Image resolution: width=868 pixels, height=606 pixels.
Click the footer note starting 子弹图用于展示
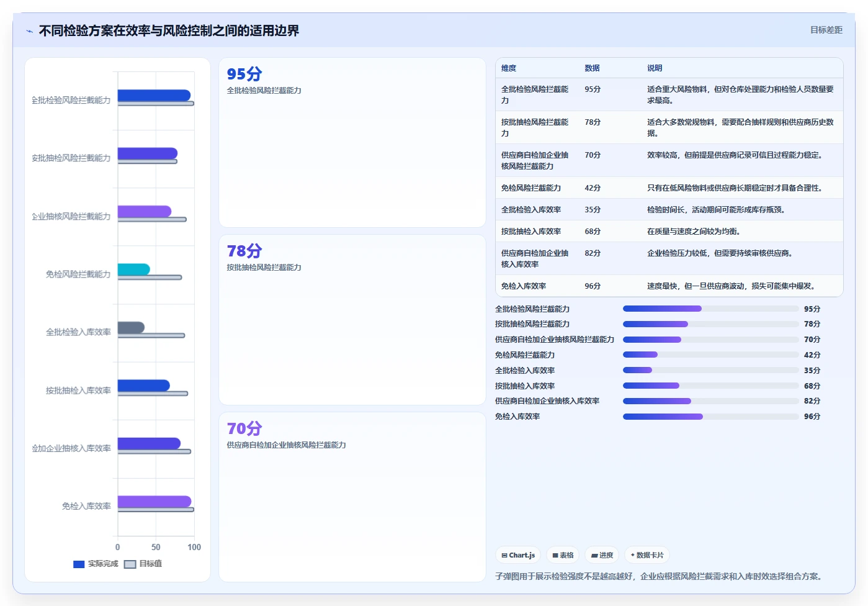pos(660,576)
